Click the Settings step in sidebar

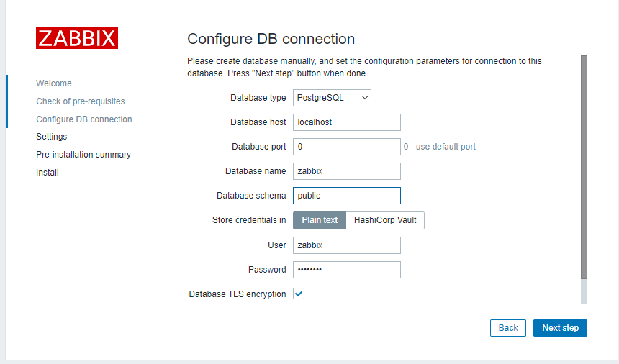pyautogui.click(x=51, y=137)
